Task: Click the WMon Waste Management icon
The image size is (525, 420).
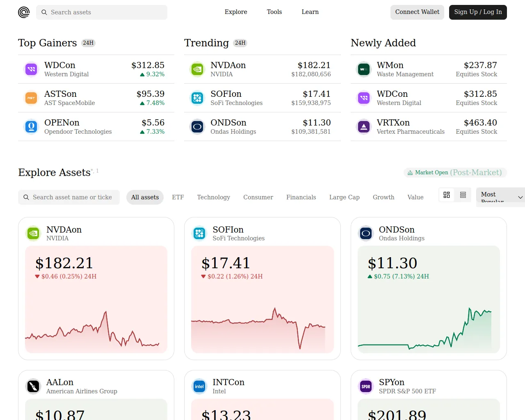Action: point(363,69)
